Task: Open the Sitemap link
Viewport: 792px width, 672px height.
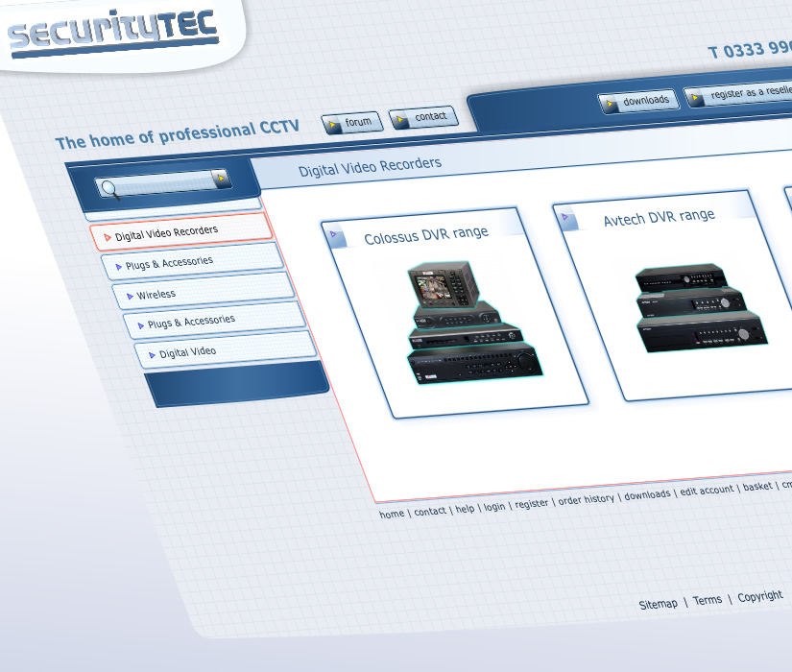Action: (x=659, y=604)
